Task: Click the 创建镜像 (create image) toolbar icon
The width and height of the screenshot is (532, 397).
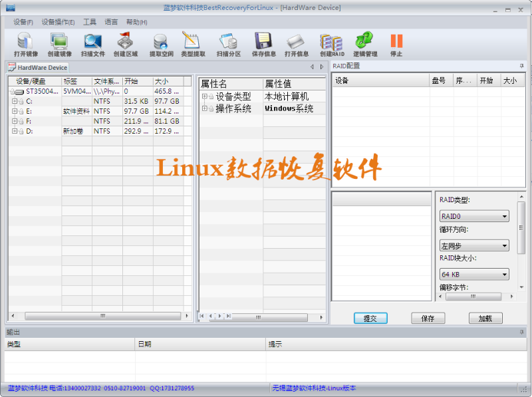Action: click(59, 44)
